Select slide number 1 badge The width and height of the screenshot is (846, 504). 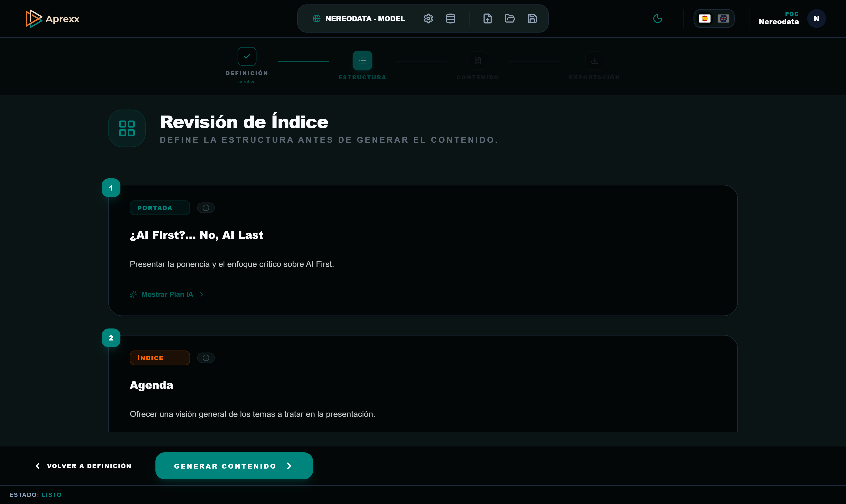(111, 188)
